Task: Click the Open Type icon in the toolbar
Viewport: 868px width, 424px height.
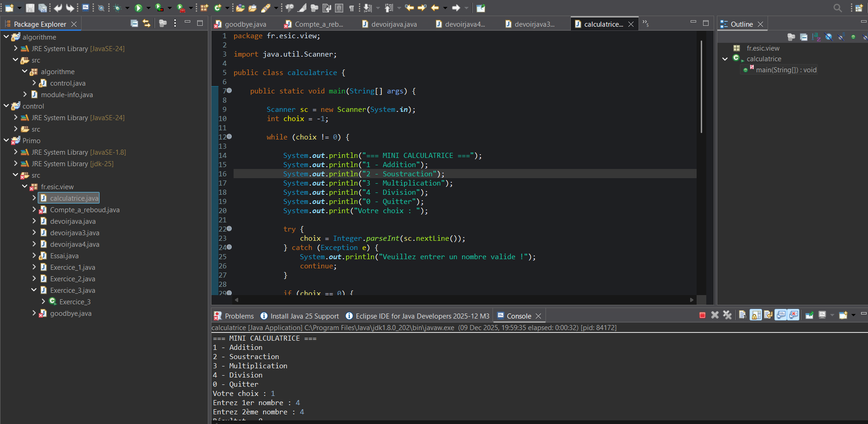Action: pos(240,8)
